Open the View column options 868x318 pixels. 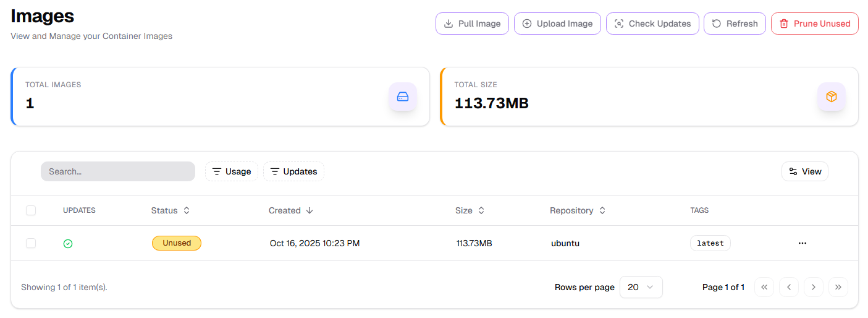tap(804, 171)
